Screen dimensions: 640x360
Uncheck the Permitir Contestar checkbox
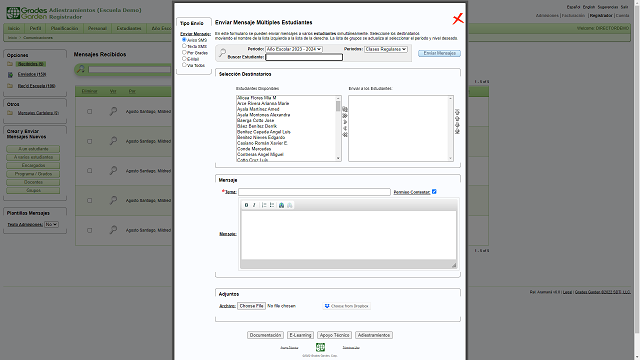click(x=434, y=191)
